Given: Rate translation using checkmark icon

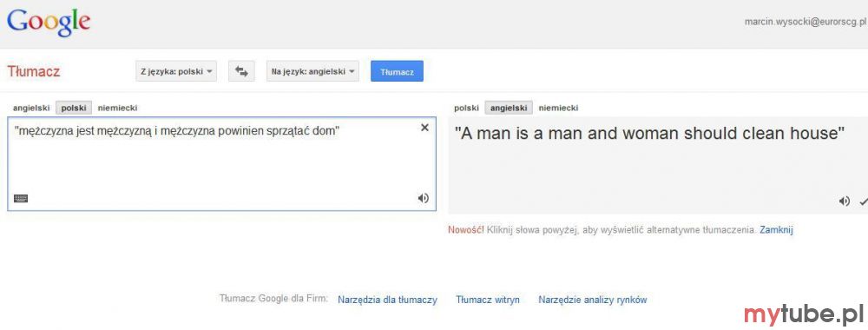Looking at the screenshot, I should pyautogui.click(x=863, y=201).
